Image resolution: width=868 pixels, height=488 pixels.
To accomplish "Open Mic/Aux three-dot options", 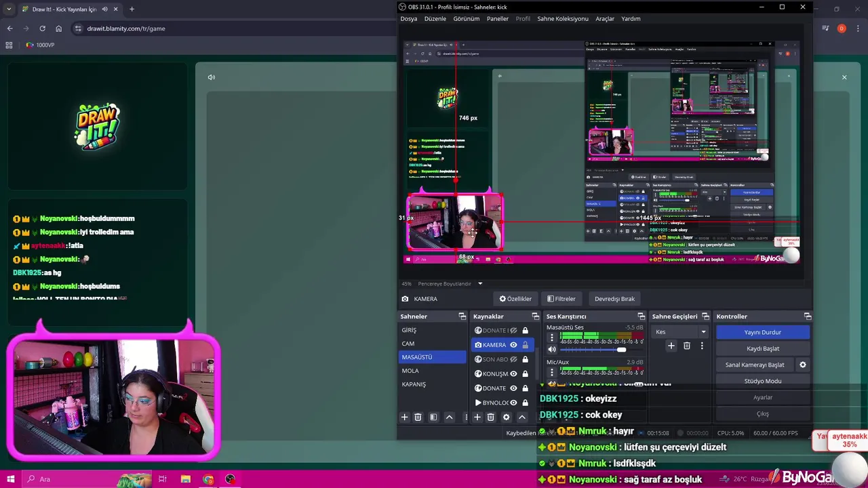I will pos(552,372).
